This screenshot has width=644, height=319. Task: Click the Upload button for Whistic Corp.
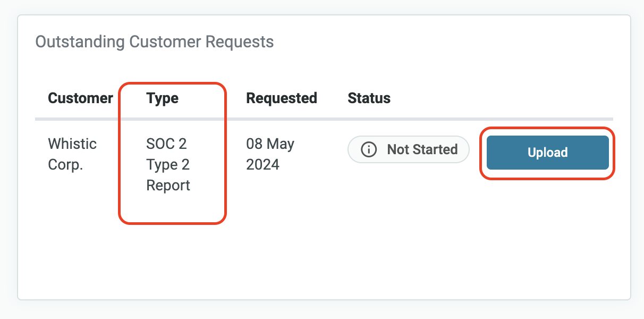point(547,153)
